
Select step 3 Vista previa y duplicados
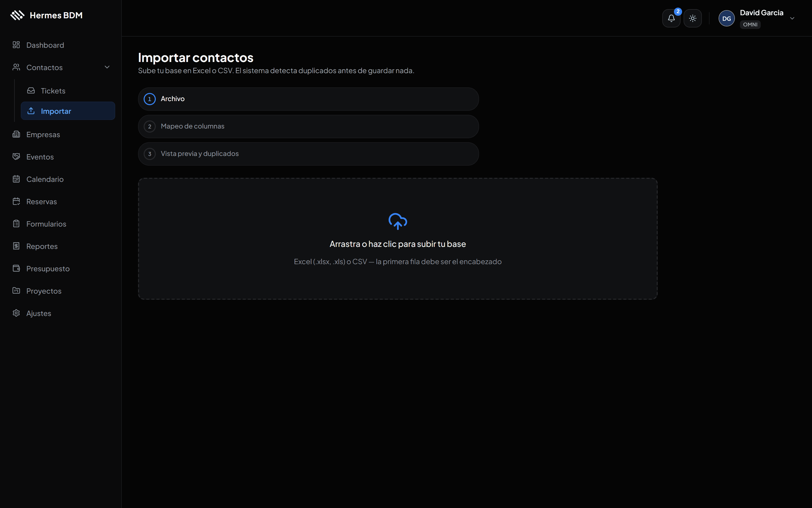point(308,154)
